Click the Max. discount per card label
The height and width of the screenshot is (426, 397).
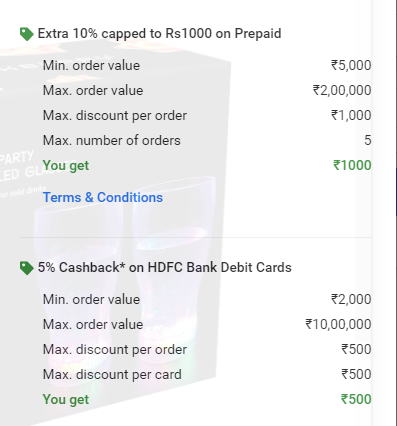[x=112, y=374]
